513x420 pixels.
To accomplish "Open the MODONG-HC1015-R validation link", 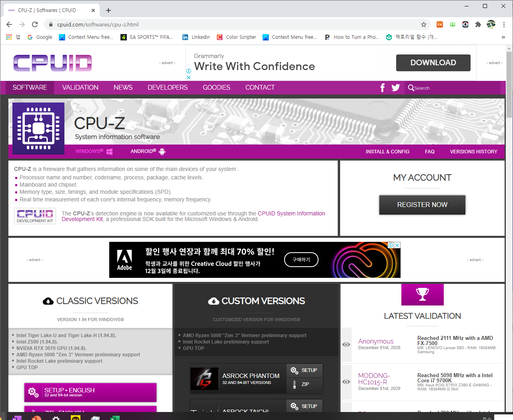I will click(374, 379).
